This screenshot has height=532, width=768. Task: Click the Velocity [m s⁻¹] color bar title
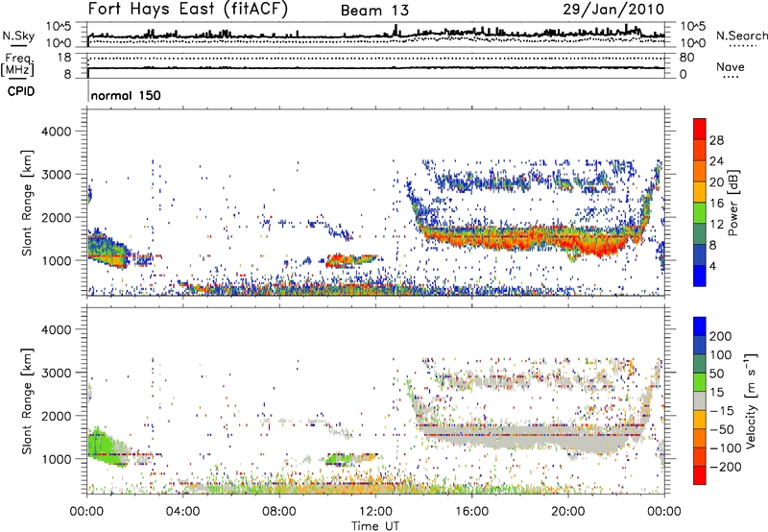(751, 400)
